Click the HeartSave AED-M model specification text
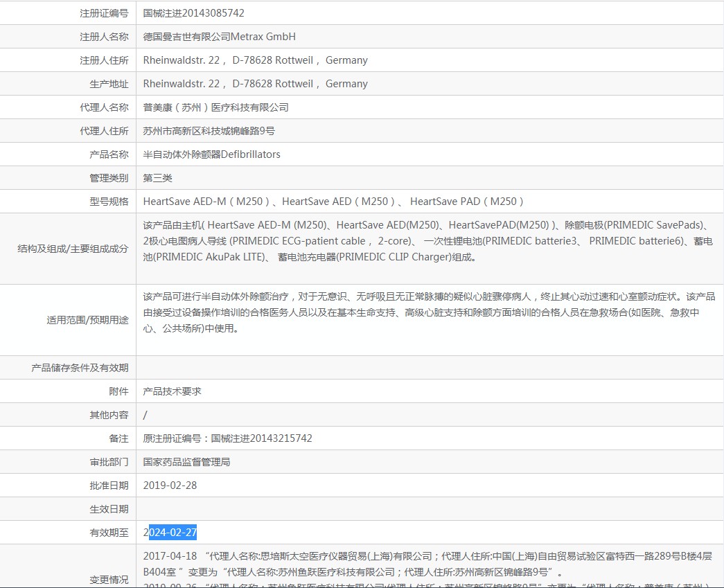724x588 pixels. (333, 202)
